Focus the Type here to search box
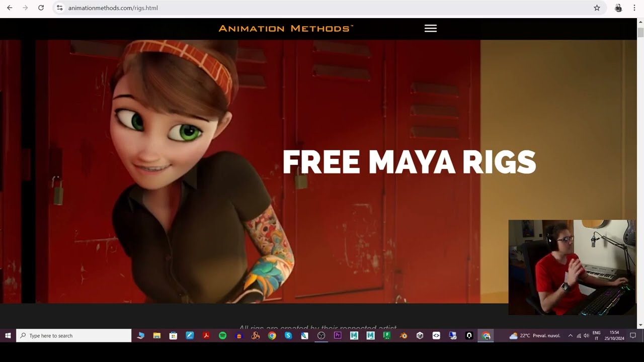Image resolution: width=644 pixels, height=362 pixels. click(74, 335)
